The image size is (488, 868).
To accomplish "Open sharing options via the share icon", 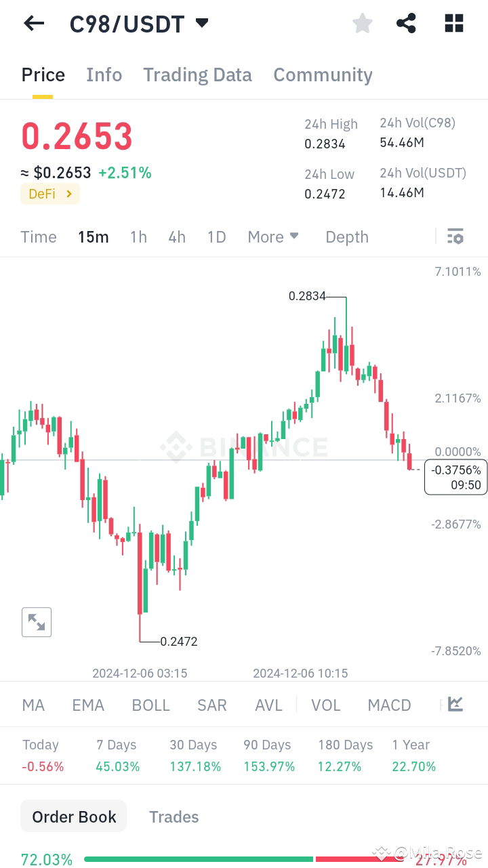I will [406, 23].
